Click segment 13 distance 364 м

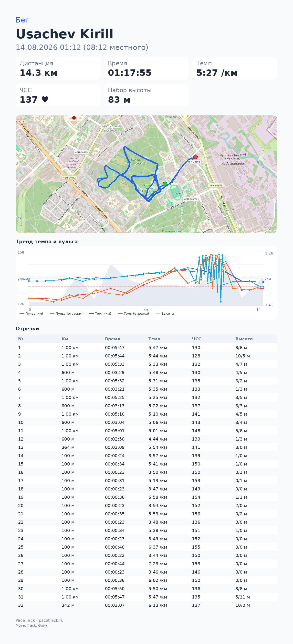(x=68, y=447)
